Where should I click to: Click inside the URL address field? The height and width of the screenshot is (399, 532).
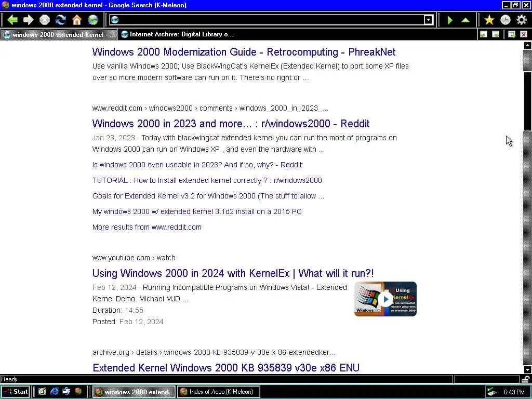coord(271,20)
